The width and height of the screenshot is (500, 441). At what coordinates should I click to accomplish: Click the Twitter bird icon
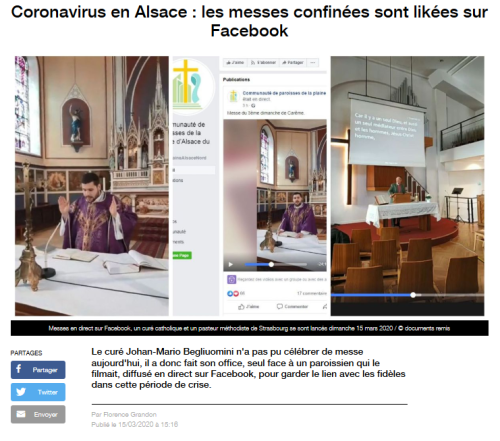point(21,392)
